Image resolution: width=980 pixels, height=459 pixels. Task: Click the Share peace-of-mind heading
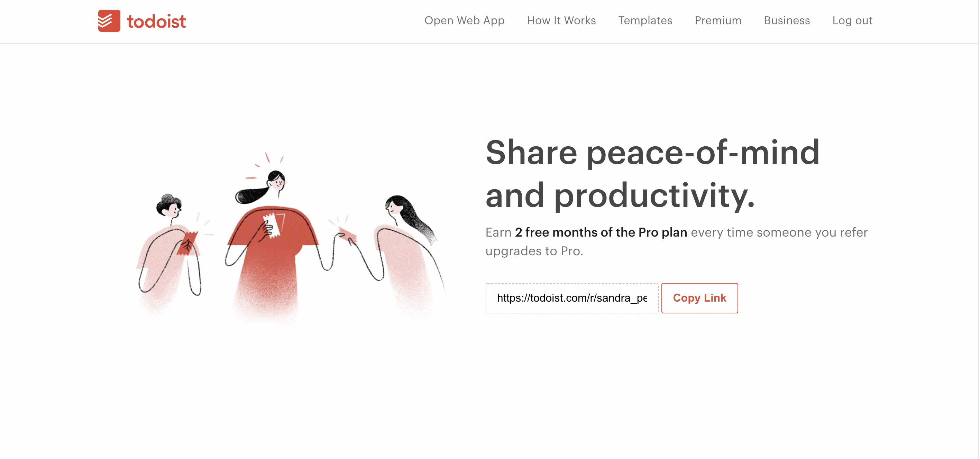coord(652,173)
